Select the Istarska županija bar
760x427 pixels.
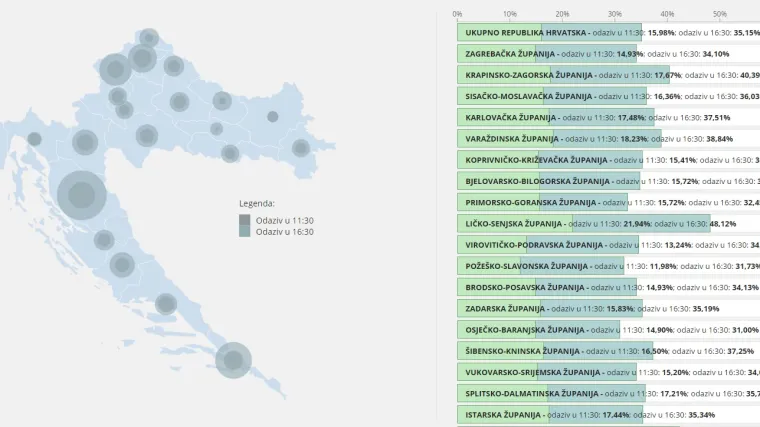(x=550, y=415)
